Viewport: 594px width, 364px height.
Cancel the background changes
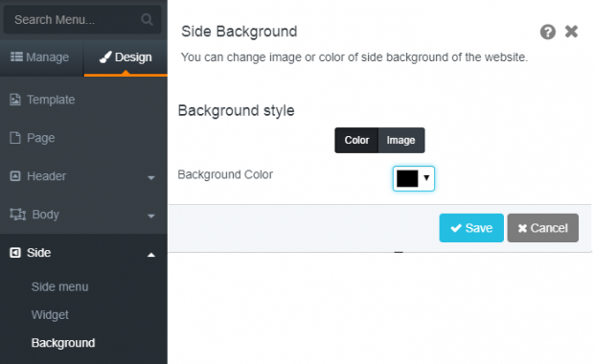click(x=543, y=228)
